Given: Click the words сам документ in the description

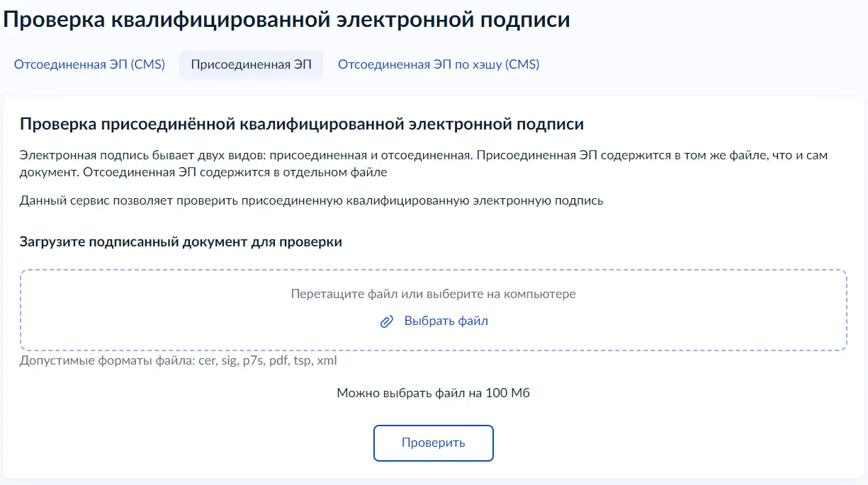Looking at the screenshot, I should point(817,154).
